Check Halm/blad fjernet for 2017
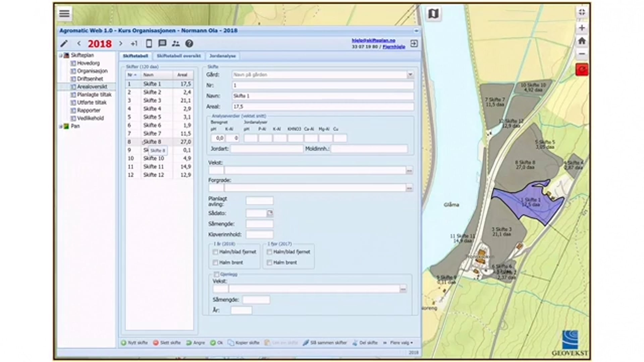This screenshot has height=362, width=644. point(269,252)
